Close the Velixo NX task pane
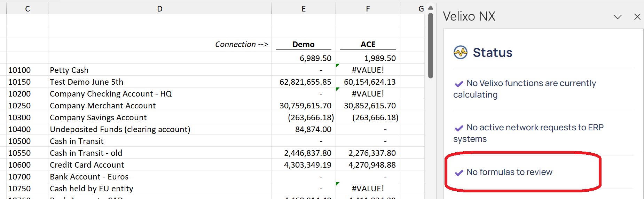Image resolution: width=644 pixels, height=199 pixels. 637,17
